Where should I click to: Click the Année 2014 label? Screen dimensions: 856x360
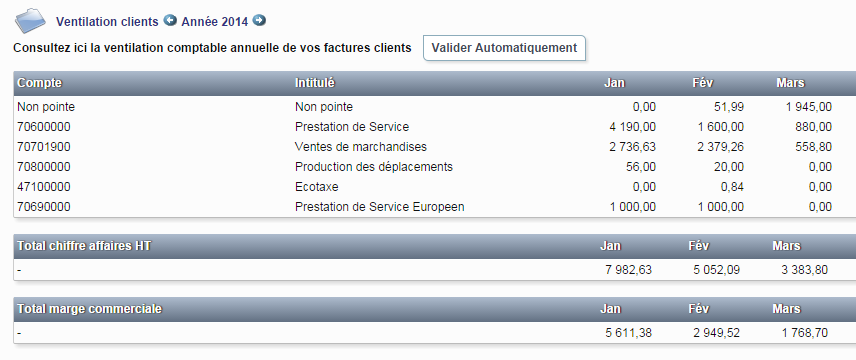pyautogui.click(x=215, y=22)
